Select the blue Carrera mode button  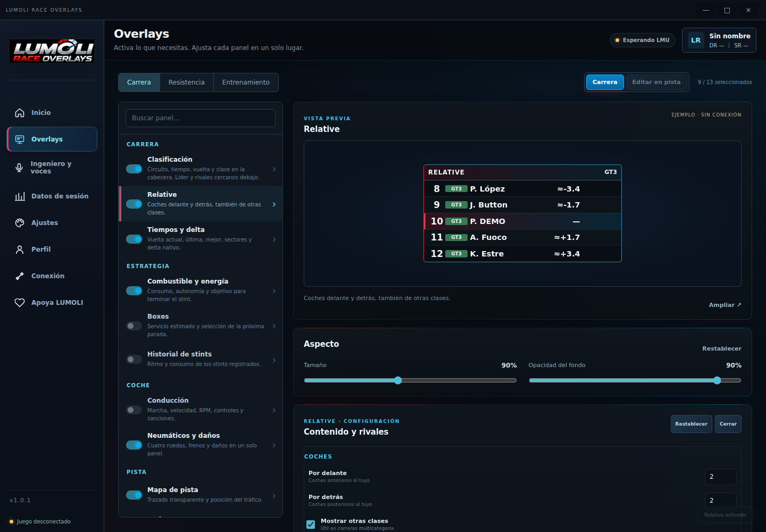pos(605,82)
